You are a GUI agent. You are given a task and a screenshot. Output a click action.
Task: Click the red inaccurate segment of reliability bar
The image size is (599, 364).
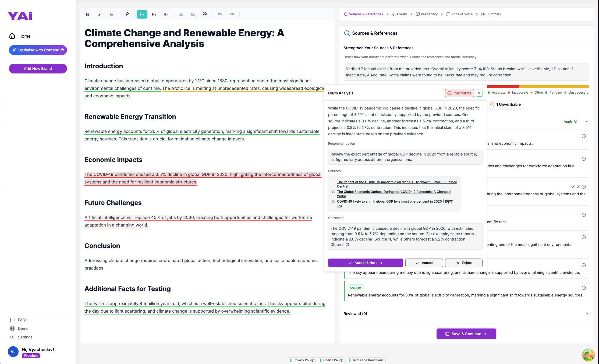click(x=503, y=87)
